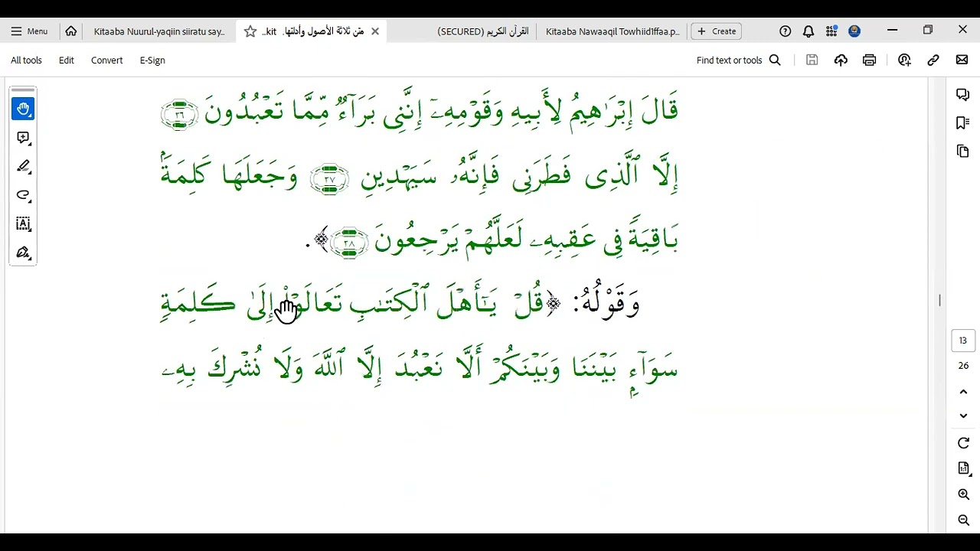Switch to Kitaaba Nuurul-yaqiin siiratu tab

pos(159,31)
